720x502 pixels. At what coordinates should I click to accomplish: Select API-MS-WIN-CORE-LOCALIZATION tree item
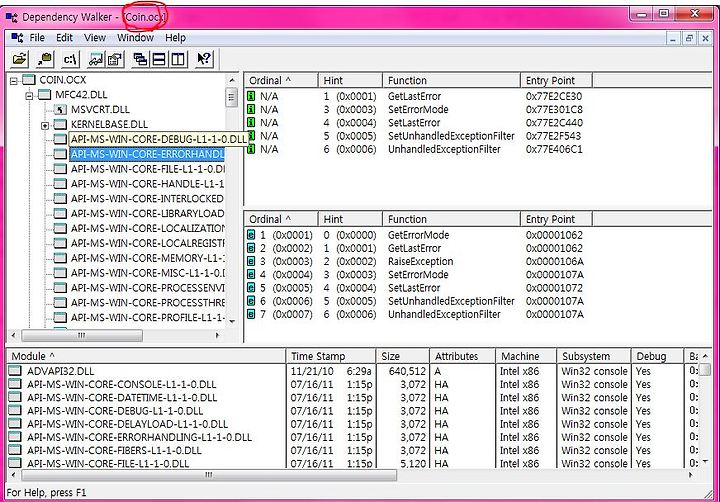click(147, 228)
